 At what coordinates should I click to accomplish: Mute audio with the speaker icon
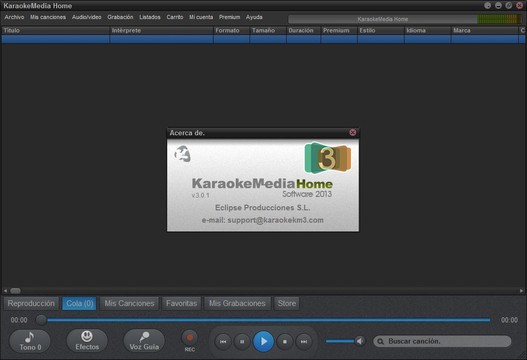[360, 341]
